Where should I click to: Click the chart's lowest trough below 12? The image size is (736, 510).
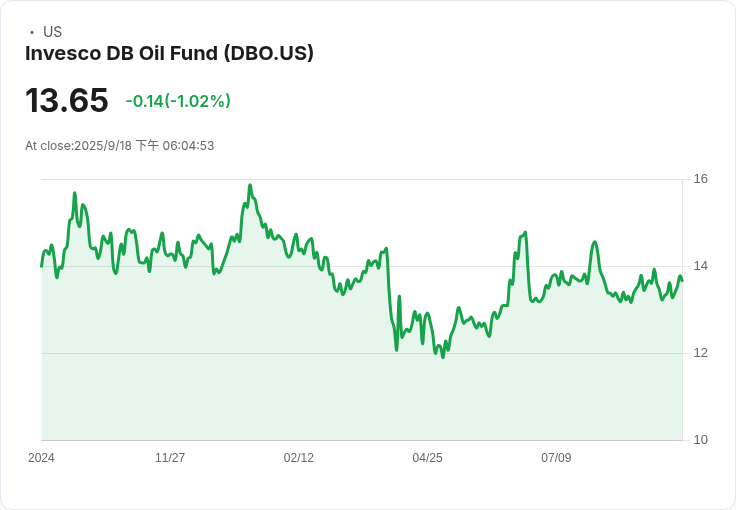click(x=443, y=357)
